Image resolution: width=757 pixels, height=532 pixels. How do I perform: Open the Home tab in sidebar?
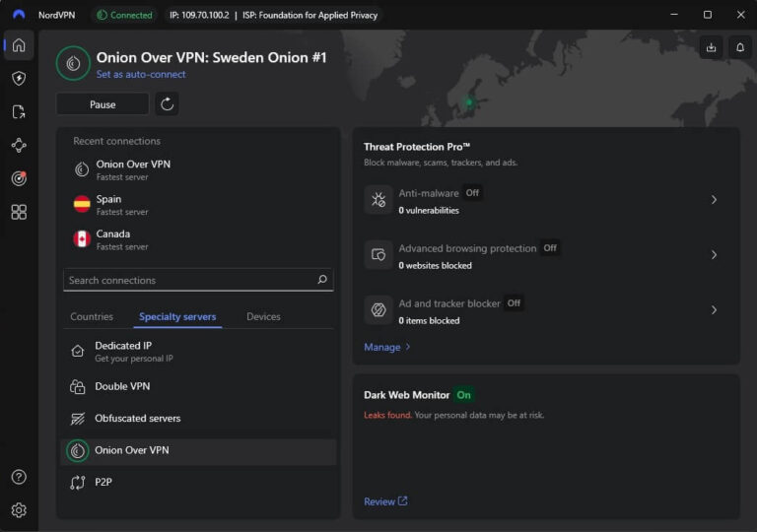[19, 45]
